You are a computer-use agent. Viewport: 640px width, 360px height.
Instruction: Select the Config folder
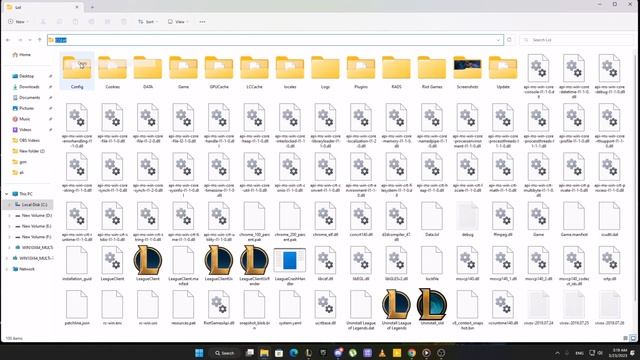77,72
